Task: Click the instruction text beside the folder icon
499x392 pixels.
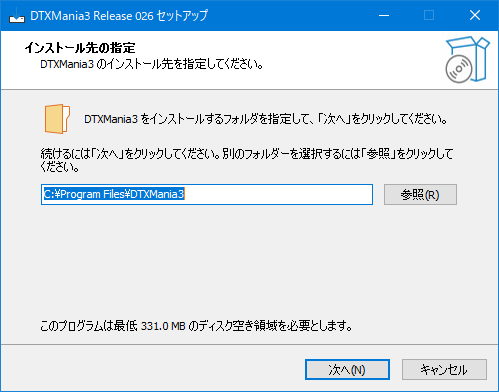Action: (266, 119)
